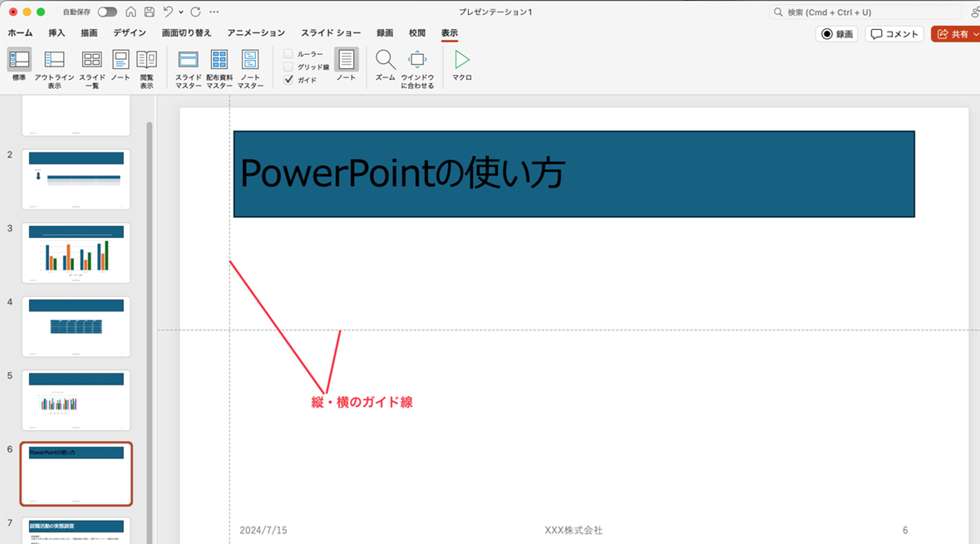Screen dimensions: 980x544
Task: Open Notes page view in views group
Action: point(121,65)
